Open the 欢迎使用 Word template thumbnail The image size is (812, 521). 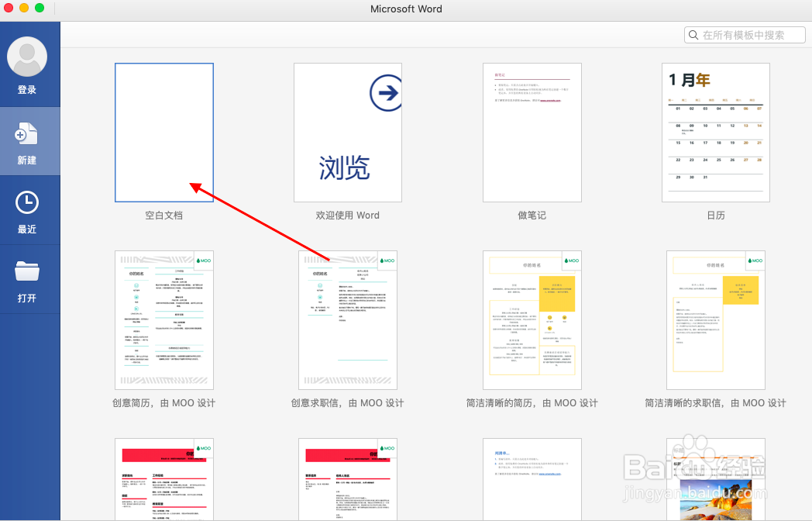click(x=347, y=133)
